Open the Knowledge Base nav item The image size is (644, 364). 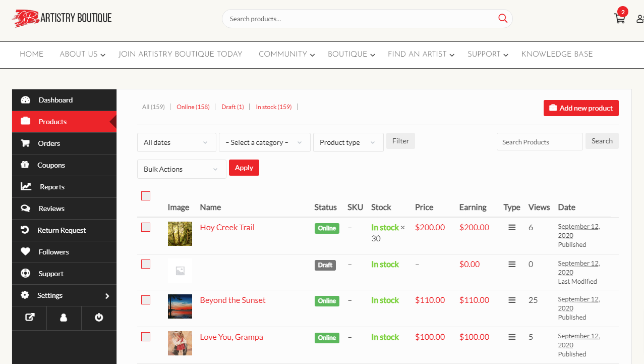557,54
